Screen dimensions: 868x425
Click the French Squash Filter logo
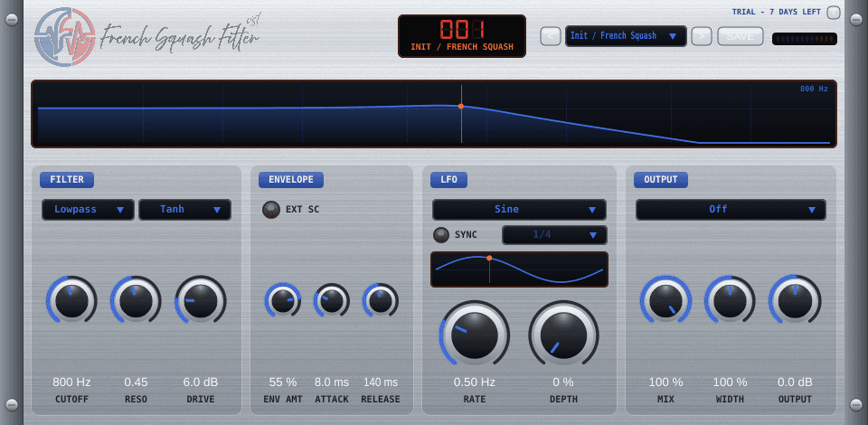click(x=147, y=36)
